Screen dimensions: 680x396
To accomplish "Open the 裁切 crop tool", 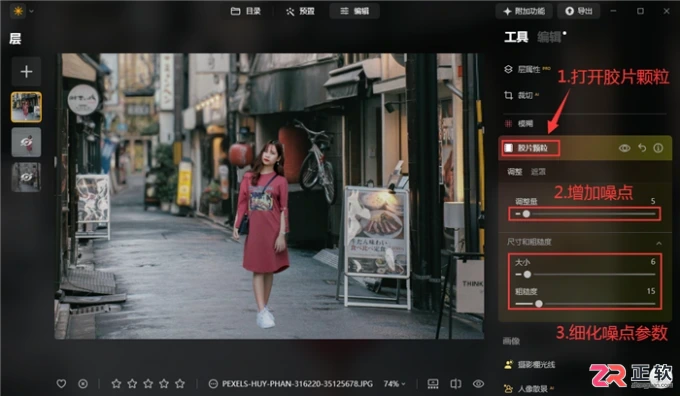I will click(521, 95).
